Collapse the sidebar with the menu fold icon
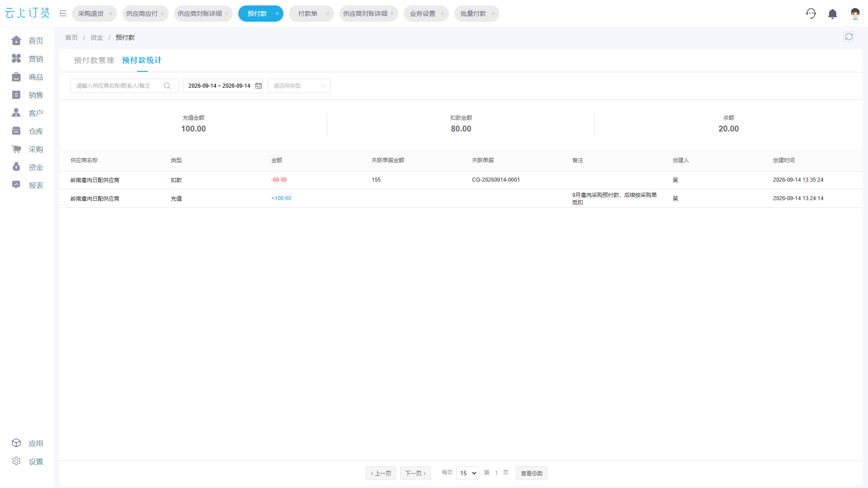 [x=63, y=14]
